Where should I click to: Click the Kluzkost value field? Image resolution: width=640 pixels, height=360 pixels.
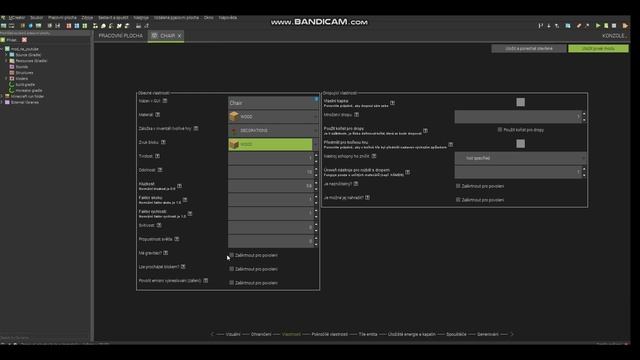click(x=271, y=186)
